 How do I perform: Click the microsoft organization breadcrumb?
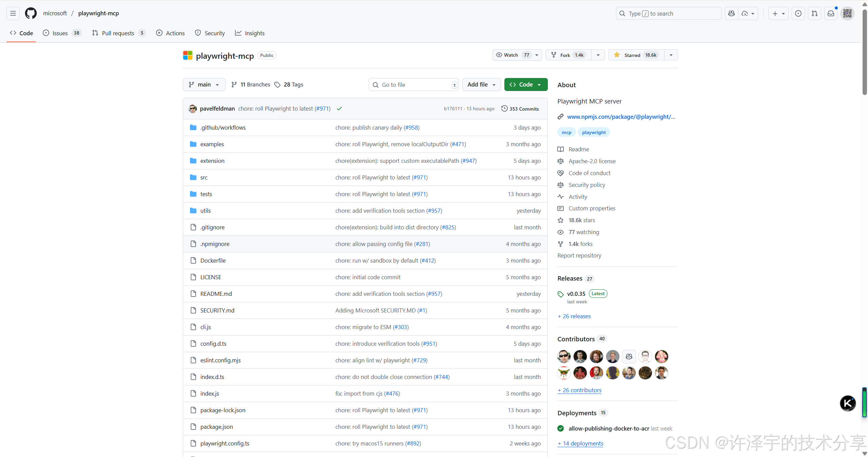(55, 13)
